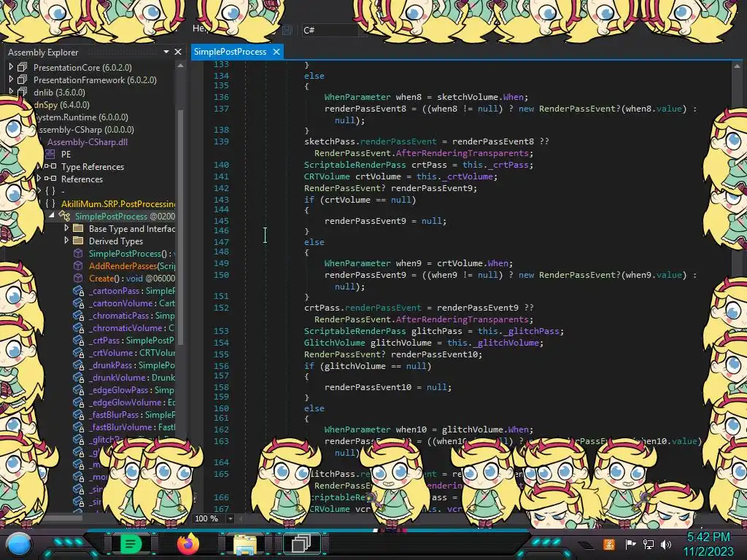
Task: Open the network tray icon
Action: [x=649, y=544]
